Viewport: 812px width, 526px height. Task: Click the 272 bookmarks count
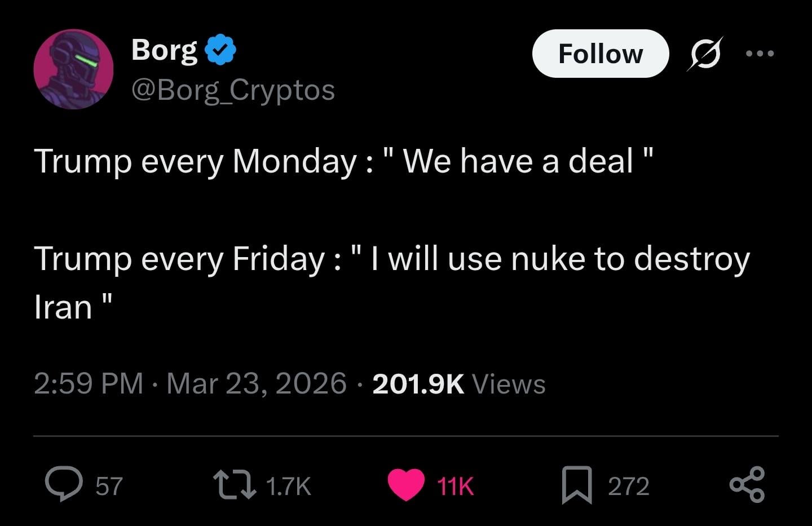(x=629, y=486)
